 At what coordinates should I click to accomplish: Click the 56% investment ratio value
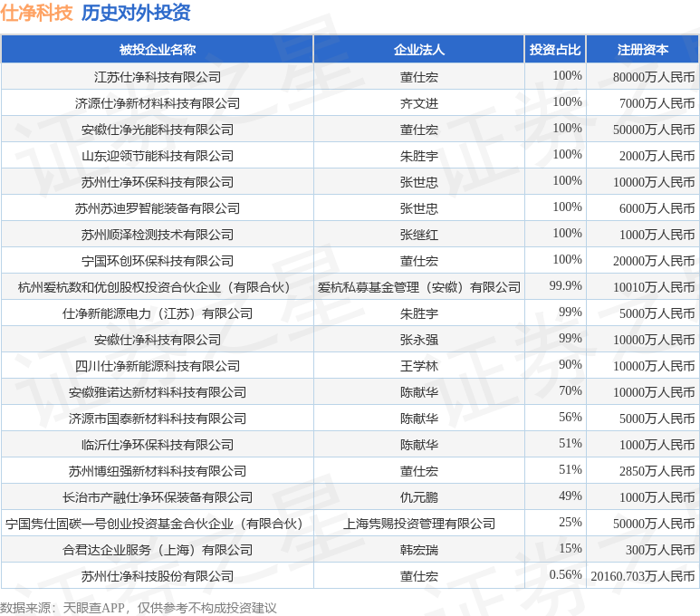pos(571,418)
